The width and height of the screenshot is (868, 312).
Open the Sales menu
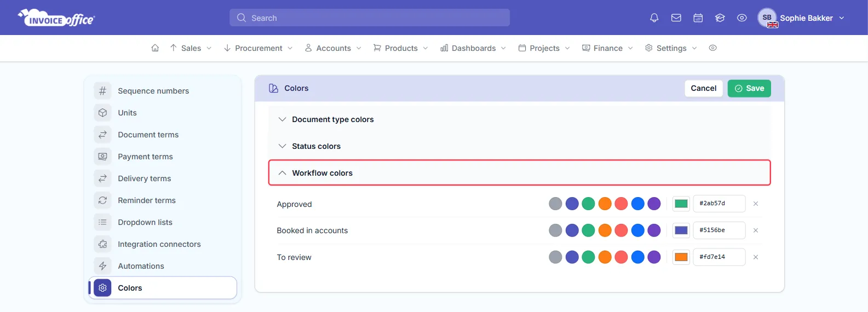[191, 48]
